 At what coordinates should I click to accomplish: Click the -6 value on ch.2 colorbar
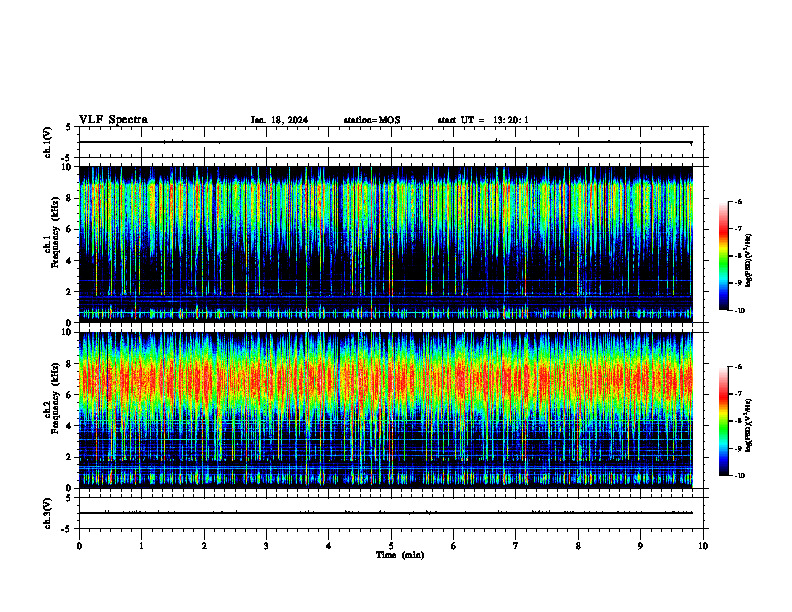tap(738, 367)
